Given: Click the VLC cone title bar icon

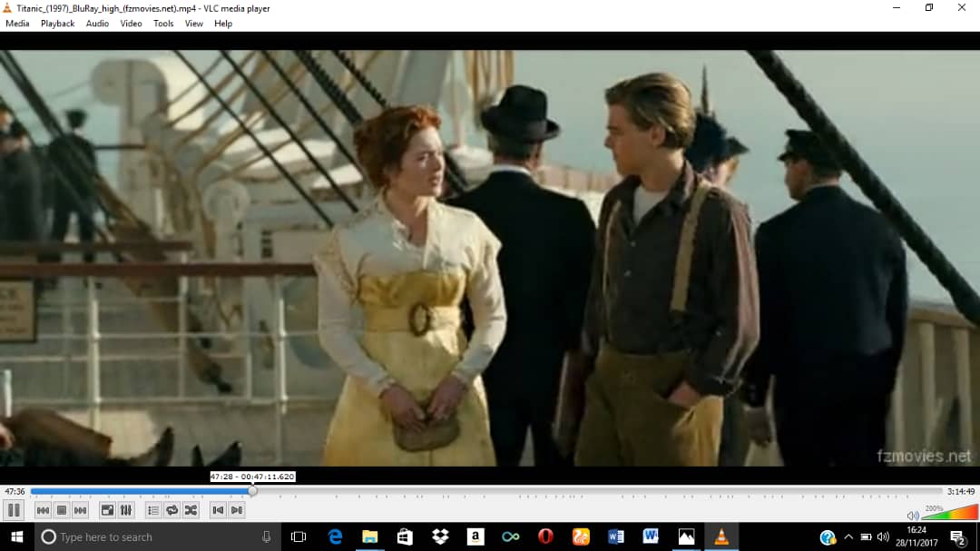Looking at the screenshot, I should (7, 8).
